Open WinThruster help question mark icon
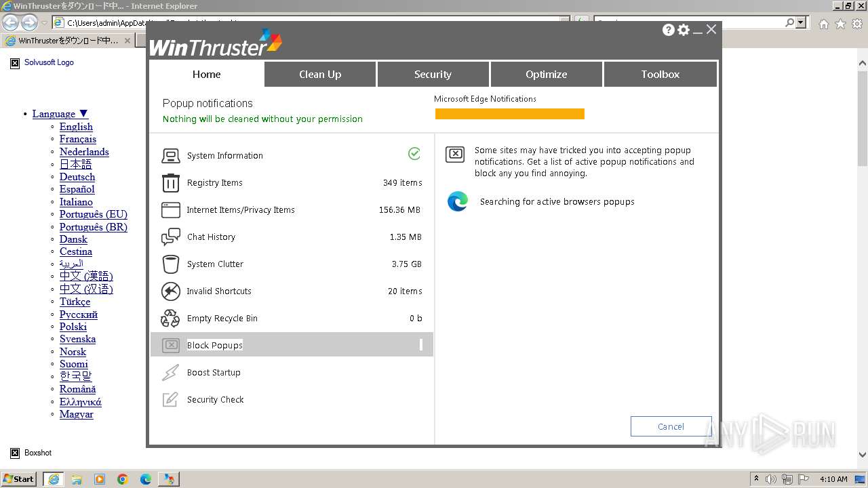868x488 pixels. 669,30
